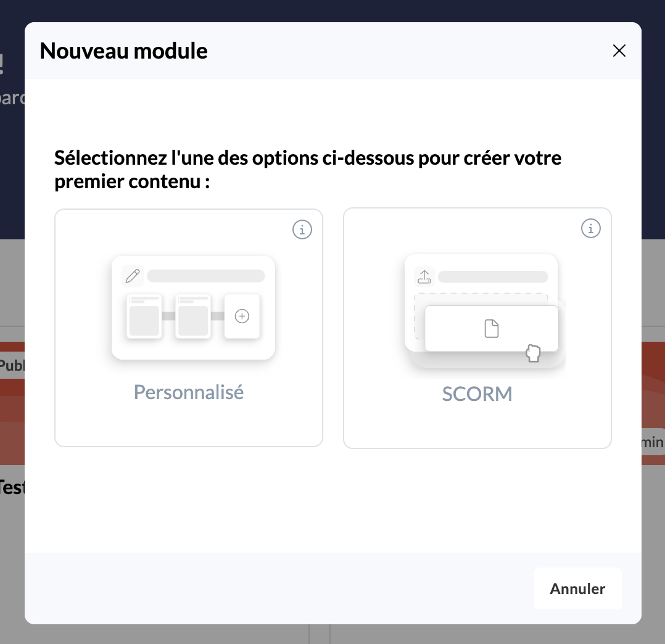This screenshot has width=665, height=644.
Task: Click the first page block in the Personnalisé illustration
Action: pos(144,316)
